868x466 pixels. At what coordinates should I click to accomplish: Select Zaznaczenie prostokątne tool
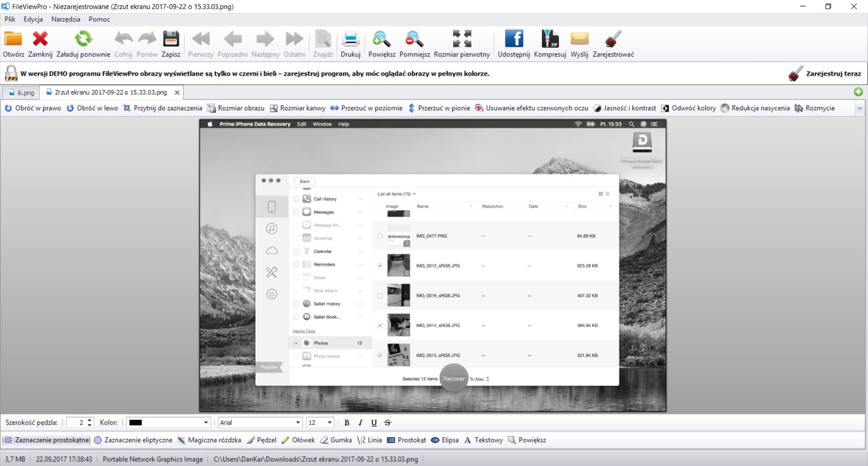click(46, 440)
